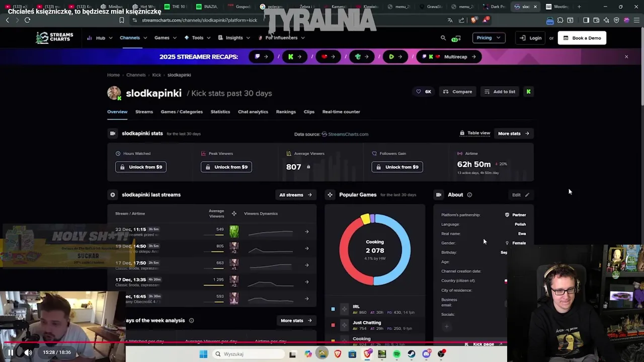Click the Login button
This screenshot has width=644, height=362.
point(531,38)
